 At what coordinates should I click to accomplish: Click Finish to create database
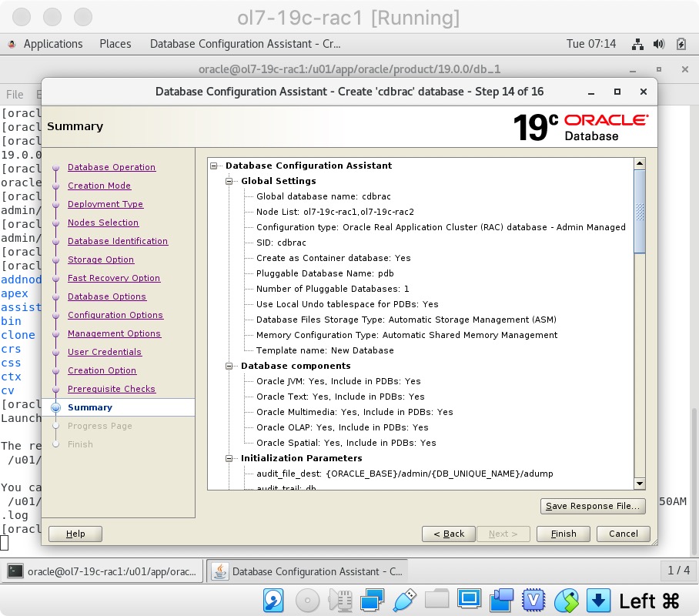564,534
